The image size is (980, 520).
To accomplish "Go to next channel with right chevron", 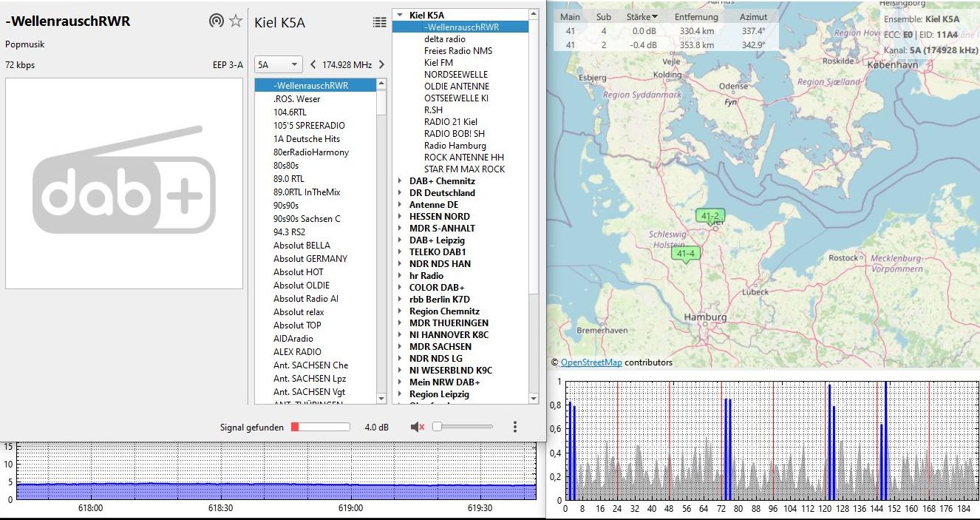I will tap(381, 64).
